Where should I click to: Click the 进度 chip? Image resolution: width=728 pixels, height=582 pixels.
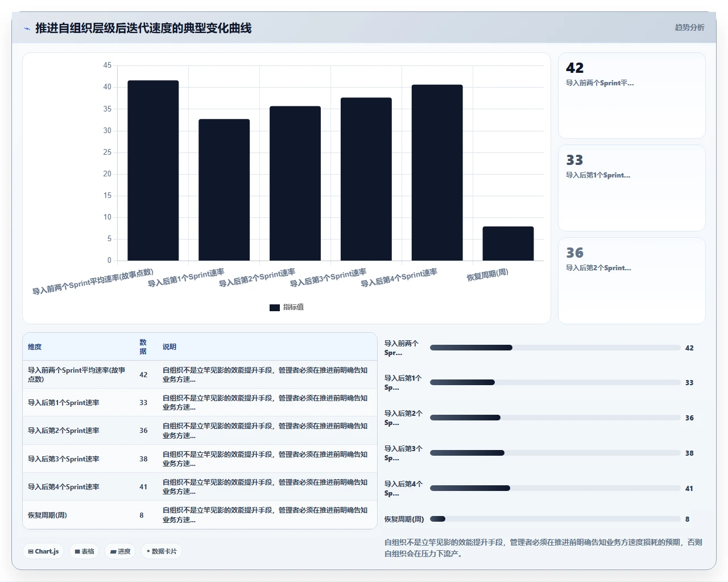120,551
